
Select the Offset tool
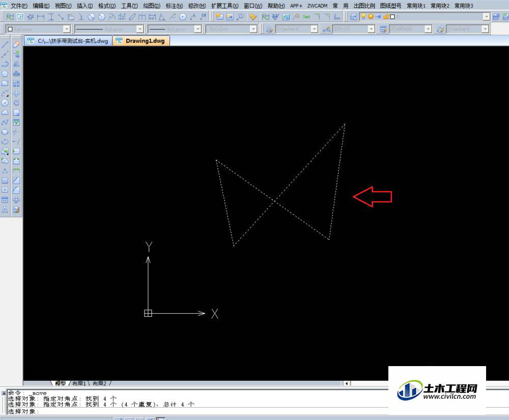pyautogui.click(x=16, y=74)
